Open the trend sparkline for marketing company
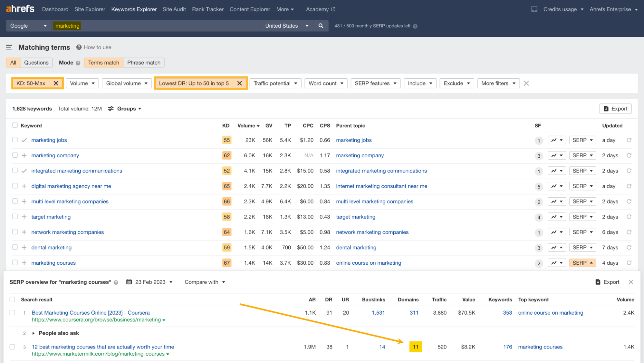Viewport: 644px width, 363px height. tap(557, 155)
